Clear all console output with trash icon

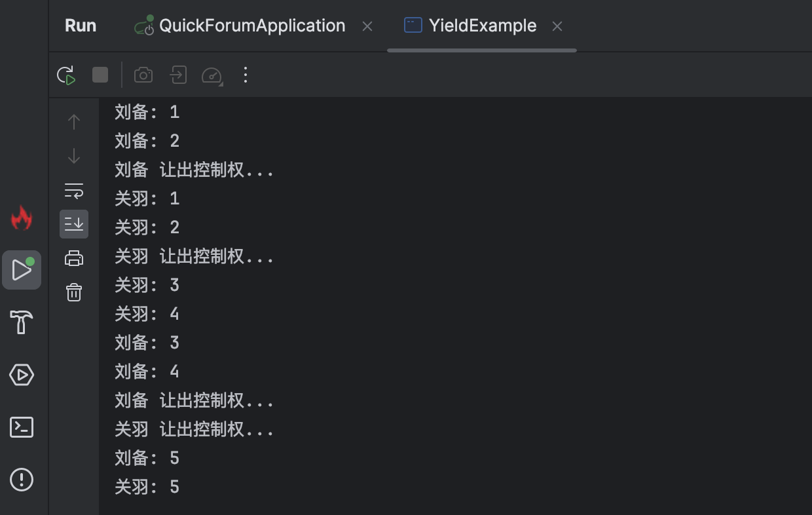tap(74, 292)
